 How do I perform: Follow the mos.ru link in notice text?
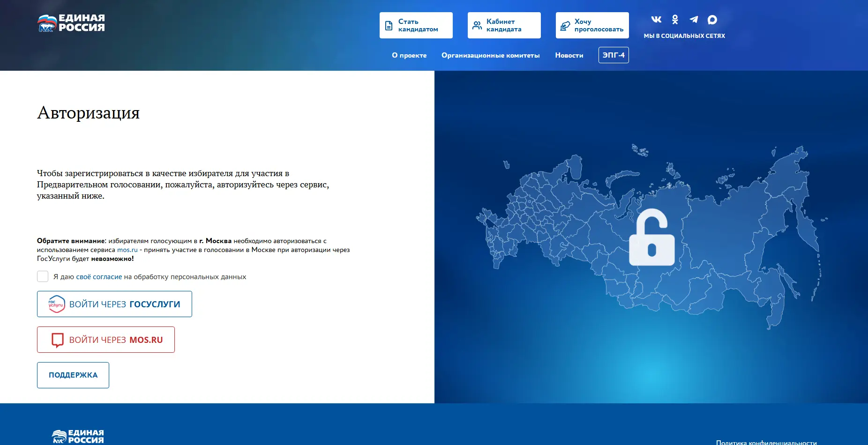pos(127,250)
